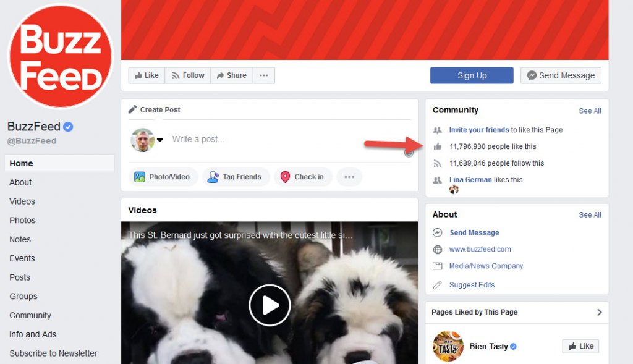
Task: Click the pencil icon beside Suggest Edits
Action: (x=438, y=285)
